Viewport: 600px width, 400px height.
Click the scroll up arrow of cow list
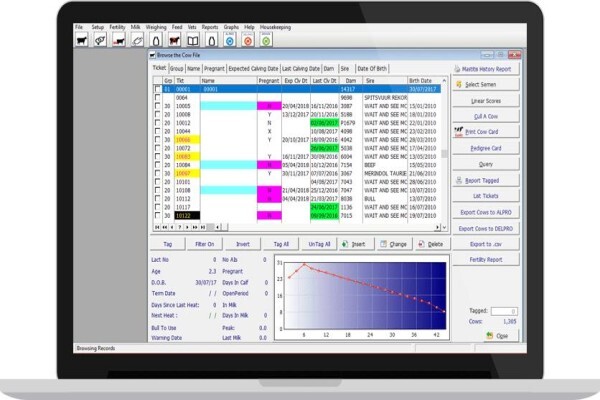click(444, 80)
